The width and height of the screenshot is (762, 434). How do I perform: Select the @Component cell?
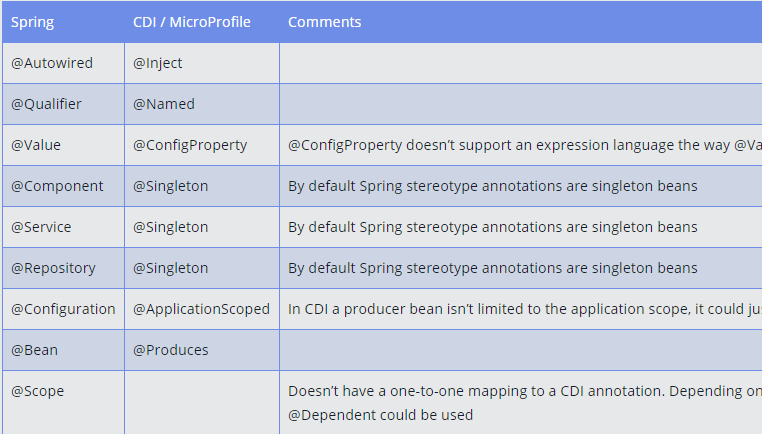pos(64,186)
